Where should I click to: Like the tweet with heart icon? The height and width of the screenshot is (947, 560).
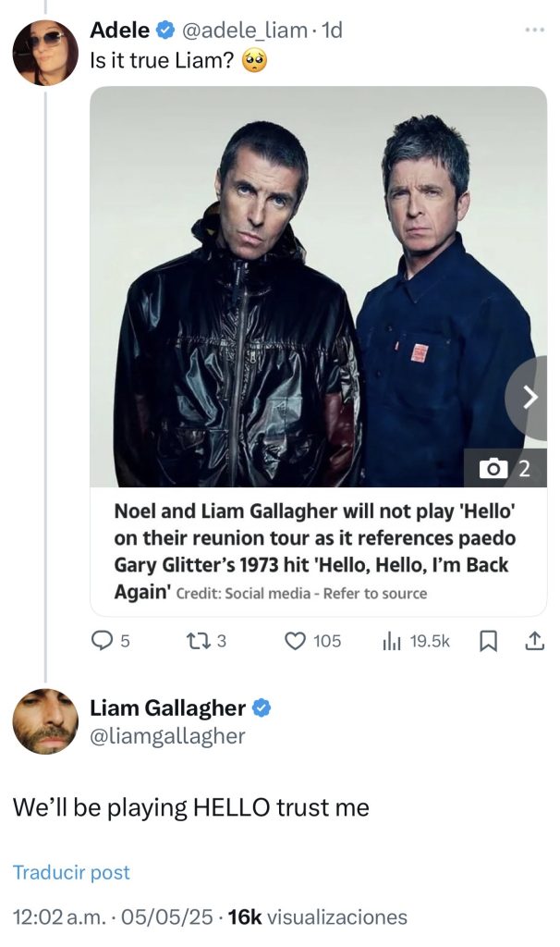coord(295,640)
